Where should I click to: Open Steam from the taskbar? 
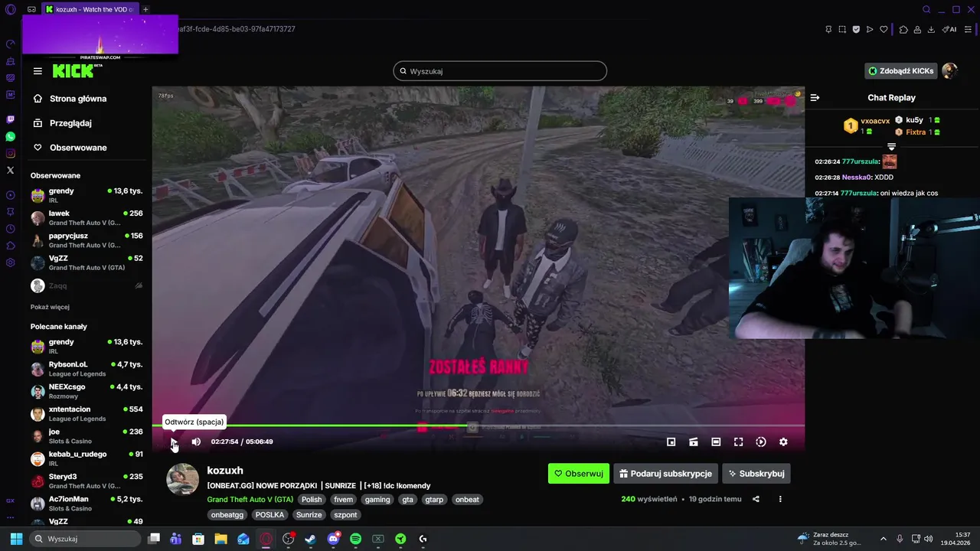(310, 539)
